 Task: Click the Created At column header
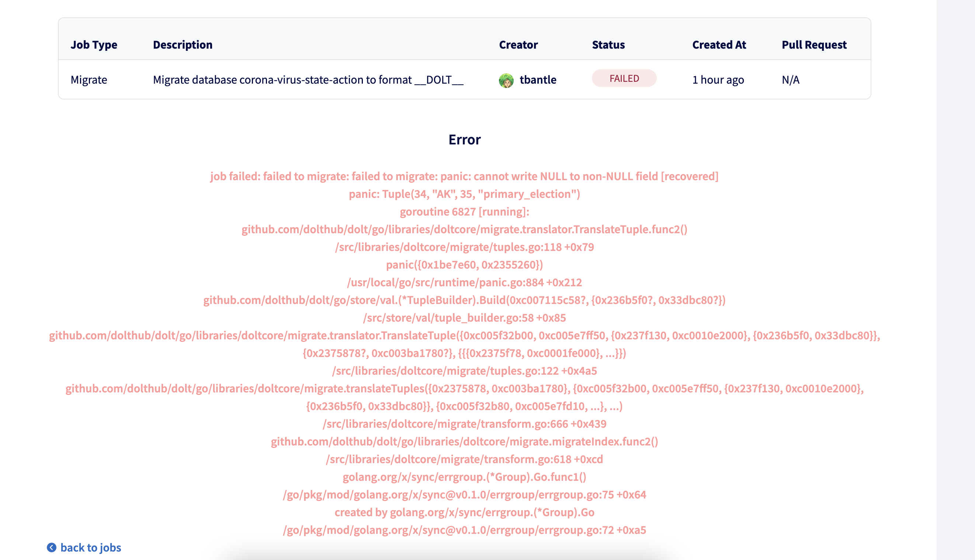[719, 45]
